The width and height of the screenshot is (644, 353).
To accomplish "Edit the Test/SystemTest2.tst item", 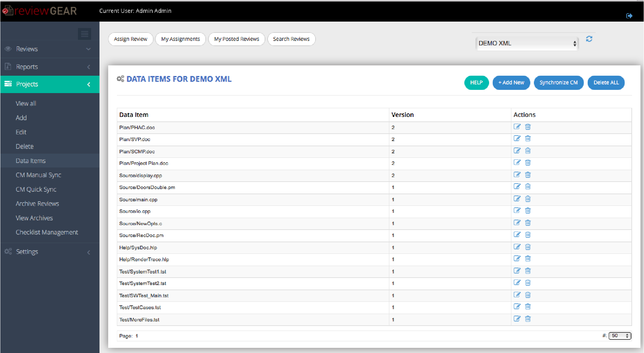I will pos(517,282).
